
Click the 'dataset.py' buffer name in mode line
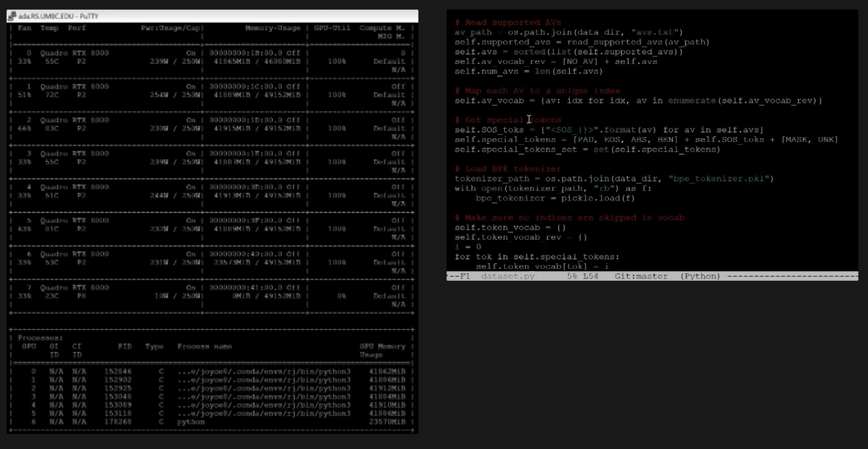[508, 276]
